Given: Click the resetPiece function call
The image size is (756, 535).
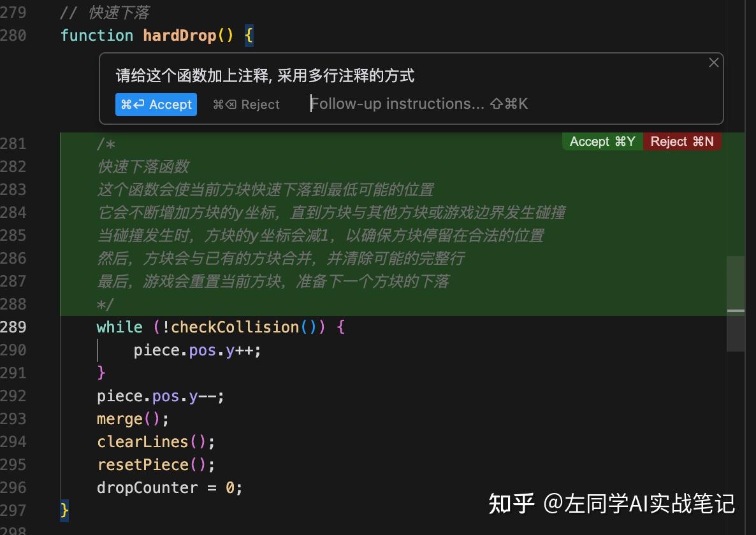Looking at the screenshot, I should coord(142,464).
